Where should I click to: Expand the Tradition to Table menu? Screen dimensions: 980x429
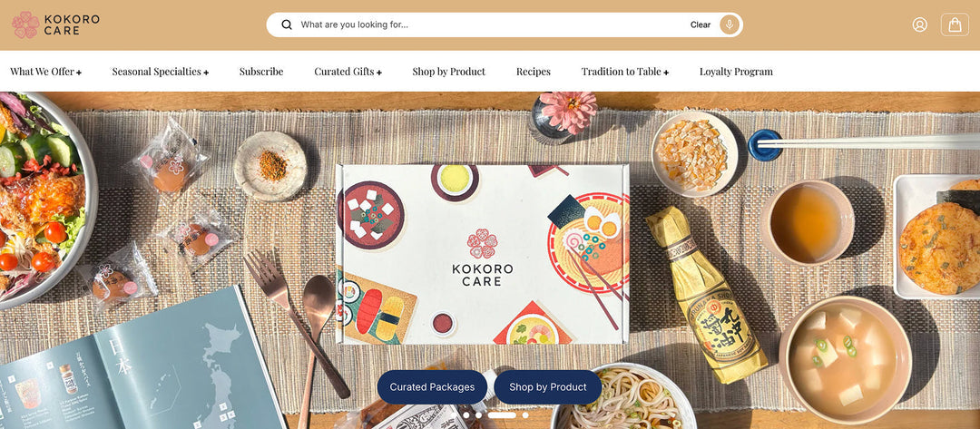coord(625,72)
